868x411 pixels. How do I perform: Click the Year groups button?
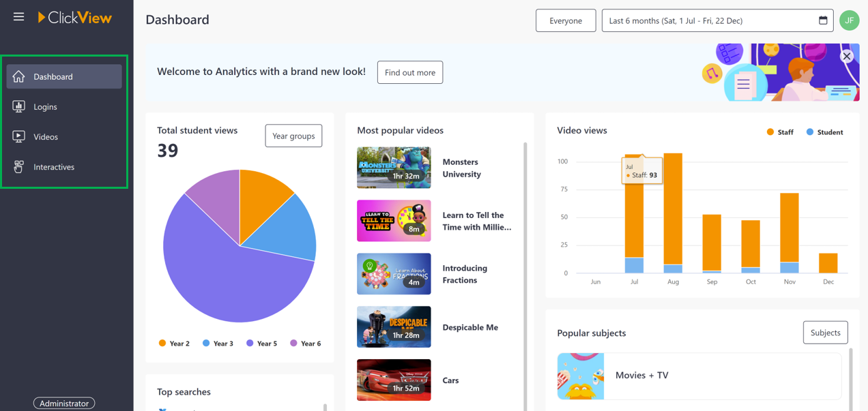(x=293, y=136)
